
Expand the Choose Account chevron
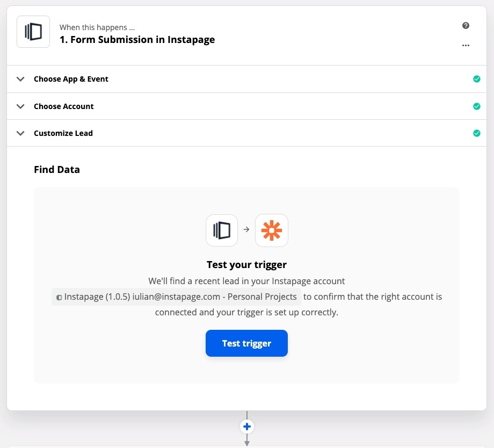[20, 106]
